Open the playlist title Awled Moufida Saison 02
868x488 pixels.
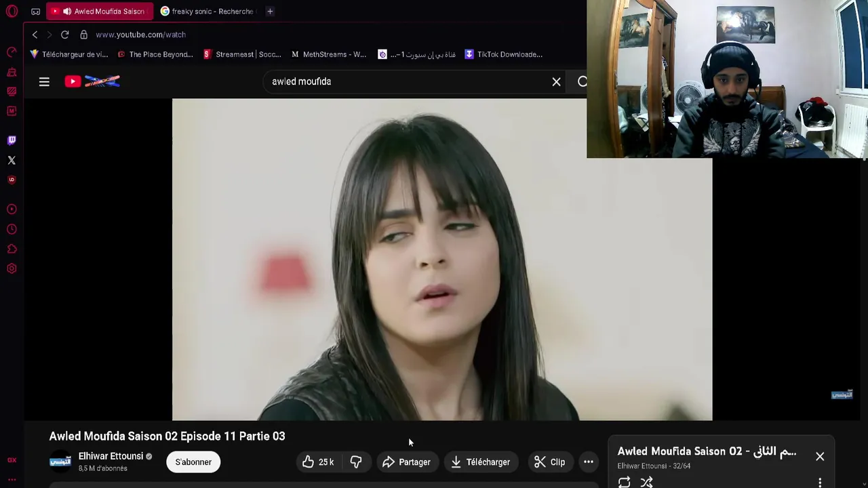tap(707, 451)
